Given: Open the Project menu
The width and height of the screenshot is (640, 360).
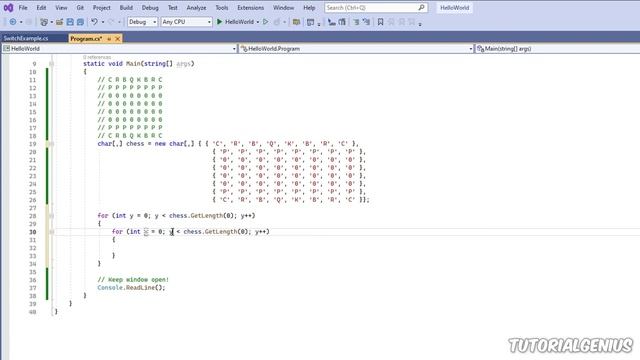Looking at the screenshot, I should [102, 8].
